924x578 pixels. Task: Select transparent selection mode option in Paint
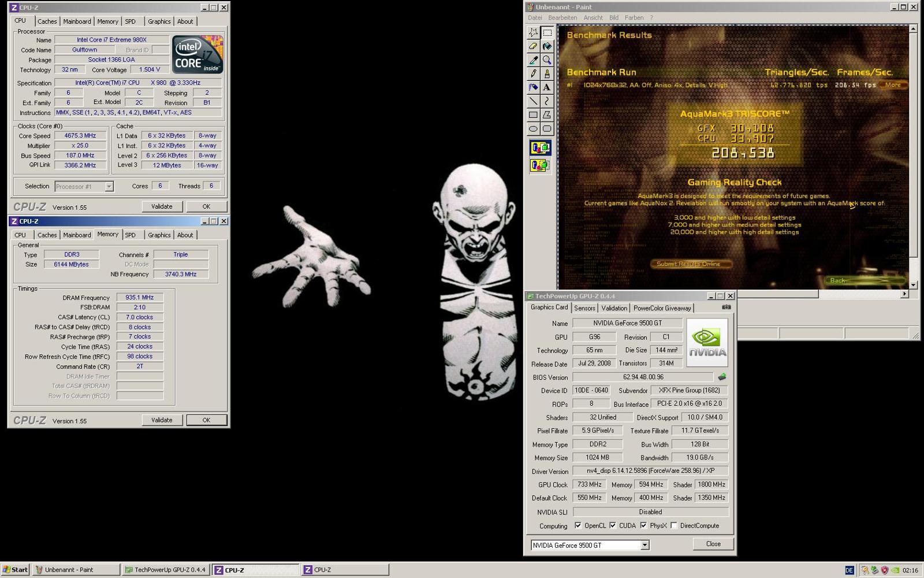[x=540, y=165]
